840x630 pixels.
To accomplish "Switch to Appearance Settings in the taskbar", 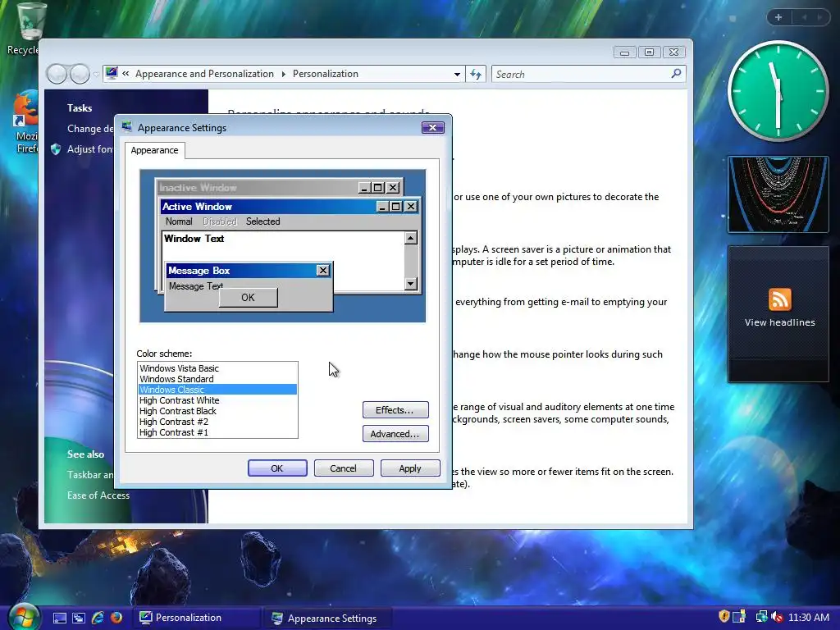I will coord(328,619).
